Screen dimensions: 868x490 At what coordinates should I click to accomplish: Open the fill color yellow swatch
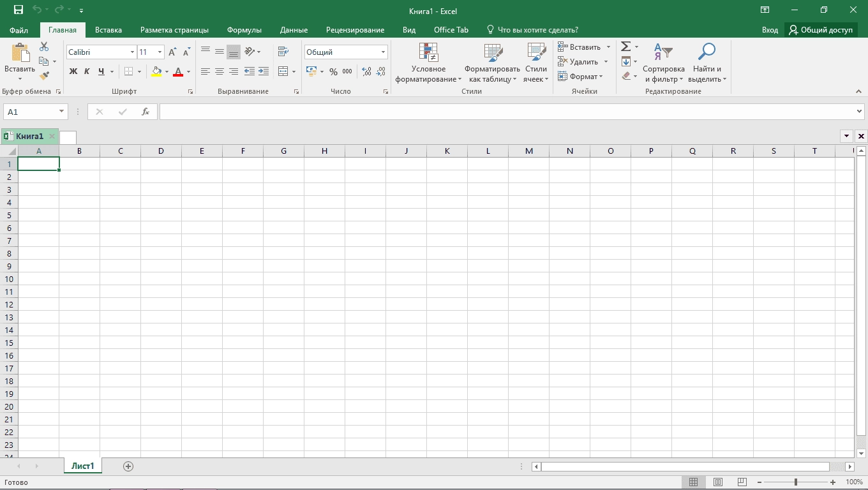click(x=157, y=71)
